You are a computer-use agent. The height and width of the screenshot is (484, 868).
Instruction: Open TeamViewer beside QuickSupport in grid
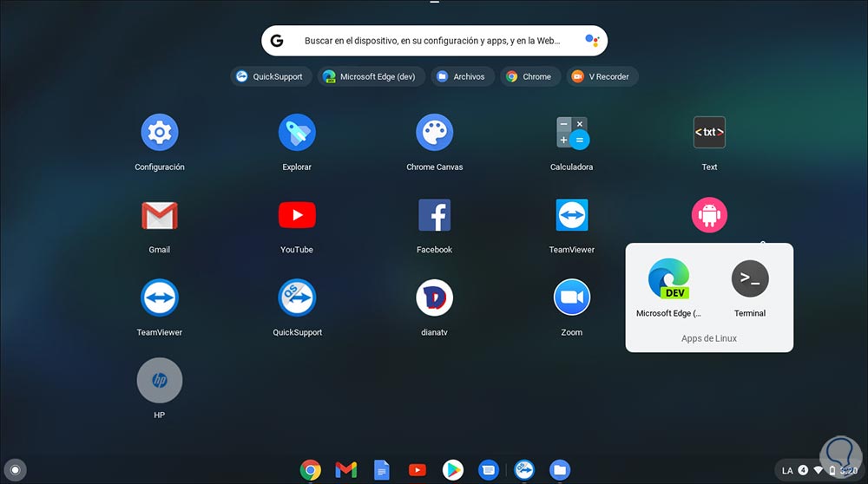pos(160,298)
